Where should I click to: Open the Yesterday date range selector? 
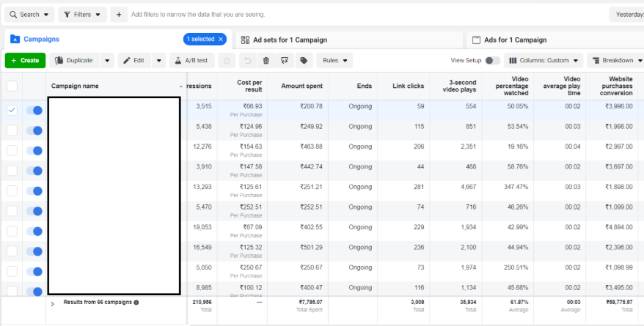(x=626, y=15)
